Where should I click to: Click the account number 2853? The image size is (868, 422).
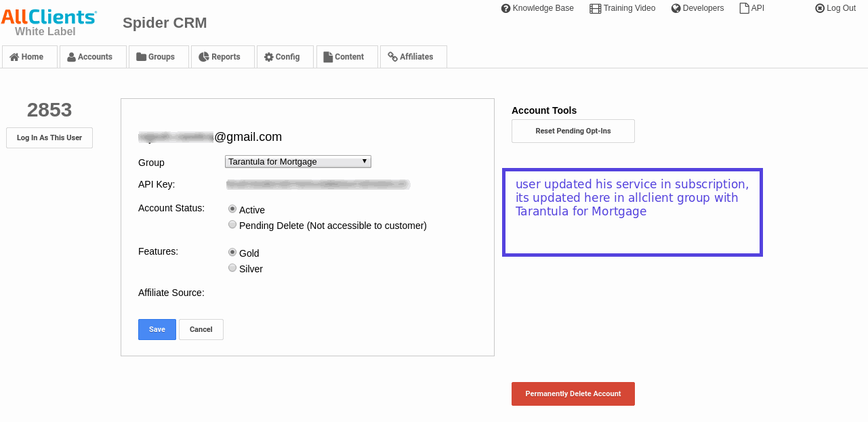coord(49,110)
